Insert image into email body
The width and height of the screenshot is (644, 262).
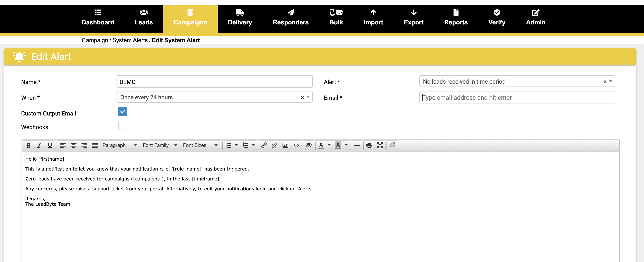point(285,145)
